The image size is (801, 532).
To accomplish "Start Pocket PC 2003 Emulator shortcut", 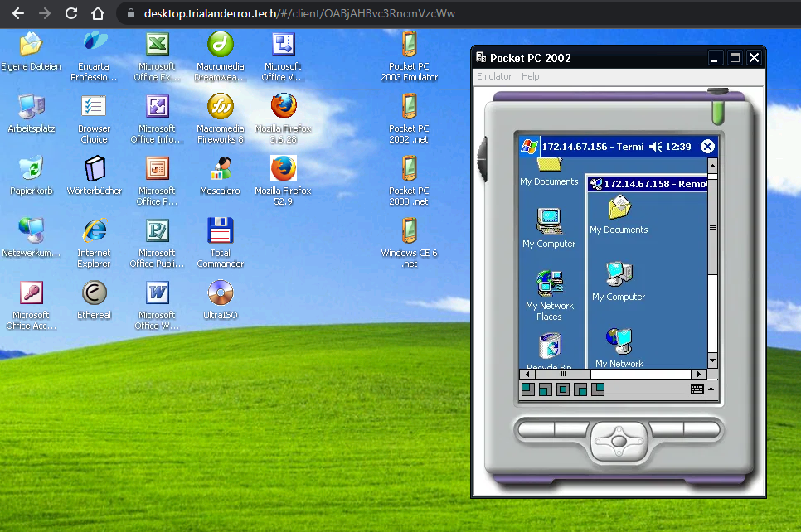I will (409, 56).
